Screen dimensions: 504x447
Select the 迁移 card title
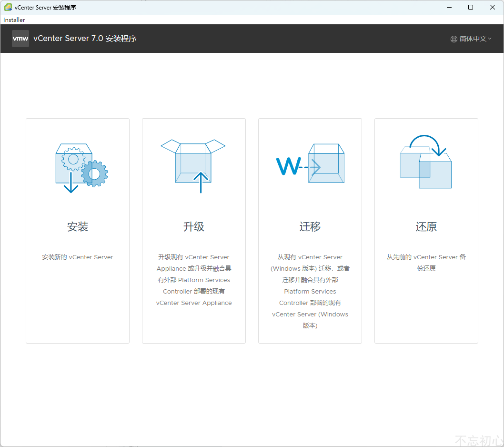coord(310,227)
